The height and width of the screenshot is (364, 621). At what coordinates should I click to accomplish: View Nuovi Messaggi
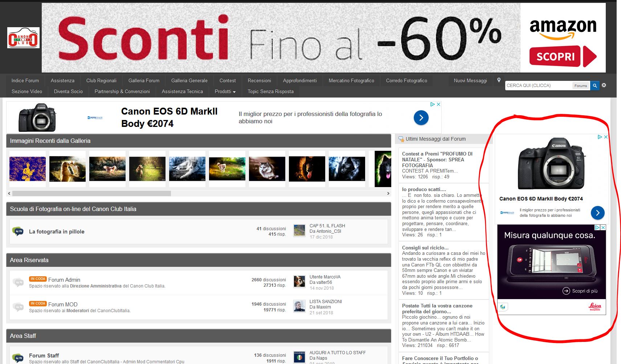(x=470, y=80)
